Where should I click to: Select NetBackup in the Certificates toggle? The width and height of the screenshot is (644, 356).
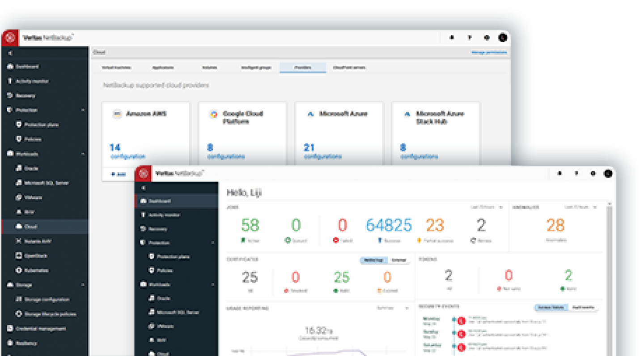click(x=373, y=260)
